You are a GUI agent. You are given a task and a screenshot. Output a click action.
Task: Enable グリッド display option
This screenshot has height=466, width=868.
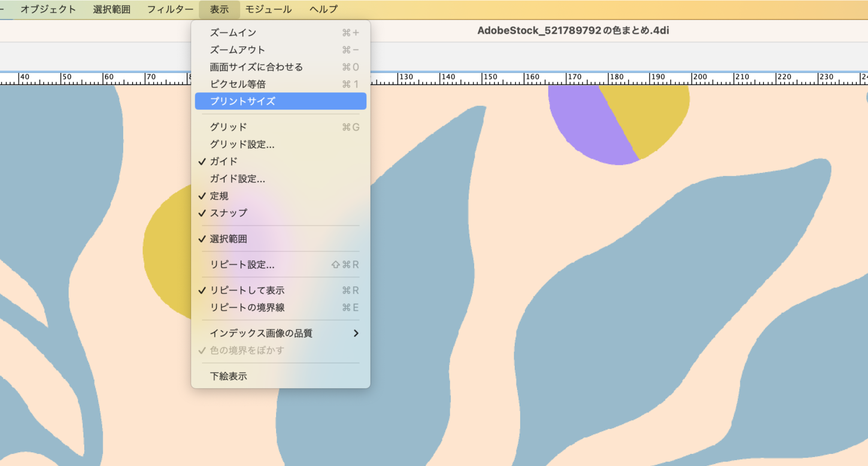click(x=228, y=127)
